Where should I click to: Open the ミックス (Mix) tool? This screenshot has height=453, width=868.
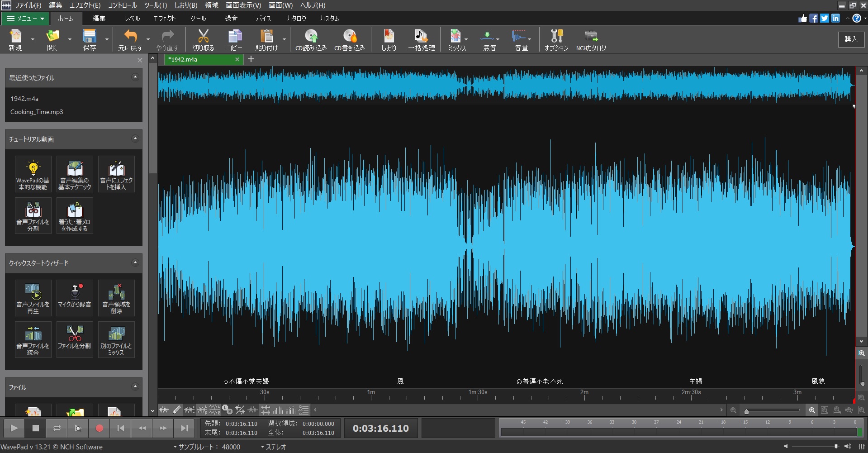click(x=456, y=39)
